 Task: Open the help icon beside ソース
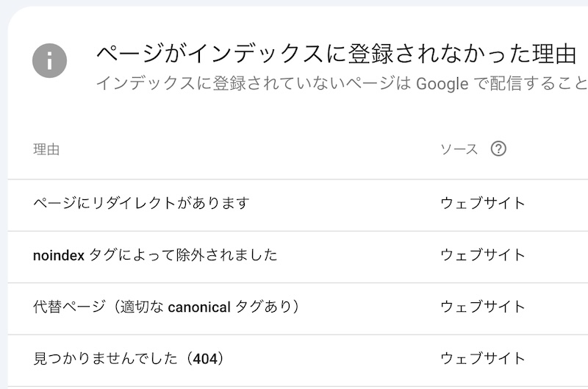tap(498, 149)
